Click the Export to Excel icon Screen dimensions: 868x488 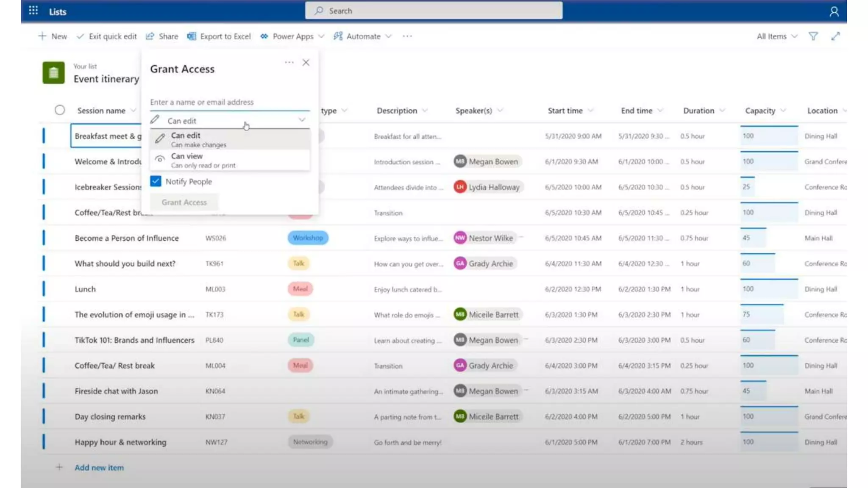192,36
